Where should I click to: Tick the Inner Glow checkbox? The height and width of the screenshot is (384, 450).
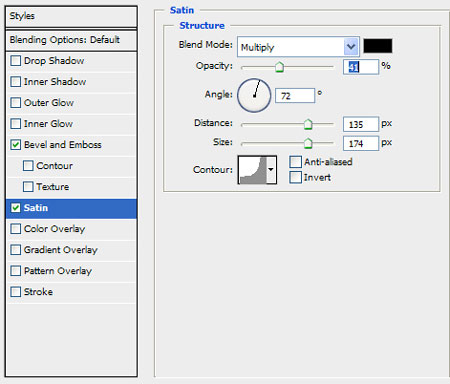tap(16, 124)
